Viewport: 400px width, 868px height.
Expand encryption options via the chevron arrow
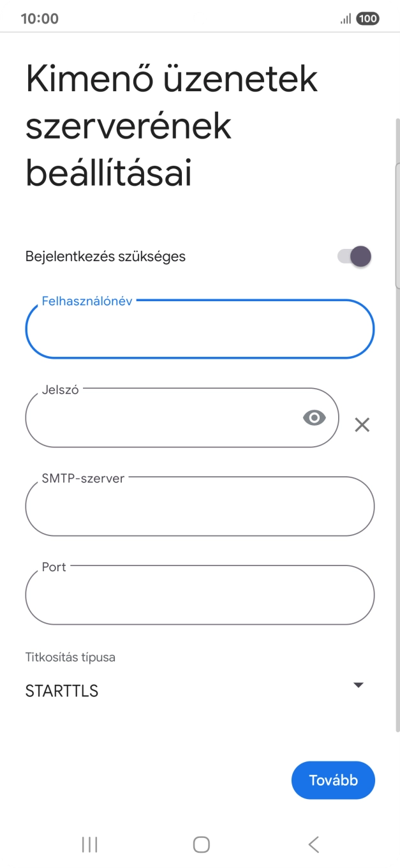pyautogui.click(x=359, y=684)
